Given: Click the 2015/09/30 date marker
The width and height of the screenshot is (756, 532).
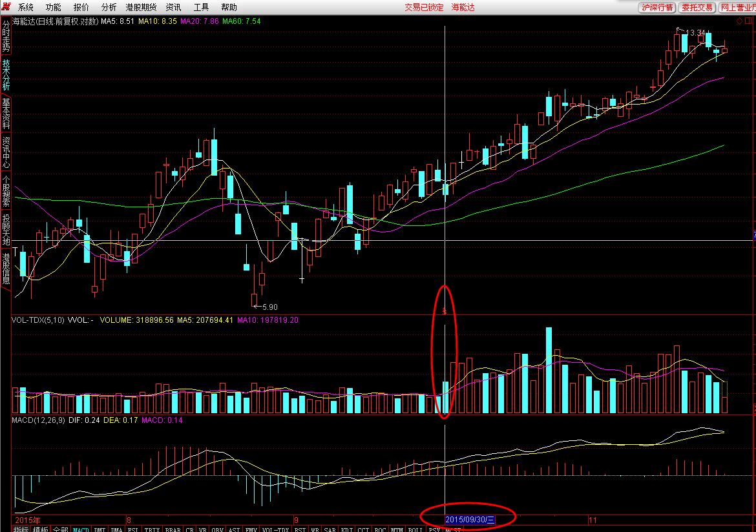Looking at the screenshot, I should click(470, 519).
